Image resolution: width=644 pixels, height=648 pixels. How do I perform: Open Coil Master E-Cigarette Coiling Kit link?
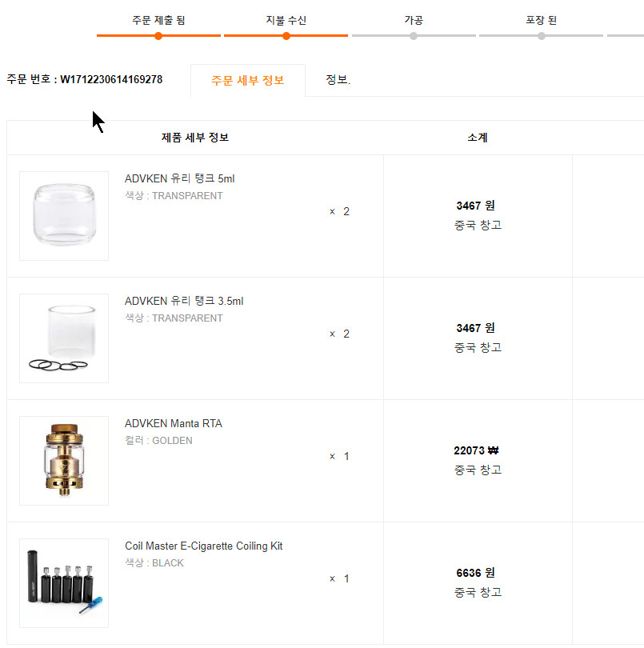tap(203, 546)
